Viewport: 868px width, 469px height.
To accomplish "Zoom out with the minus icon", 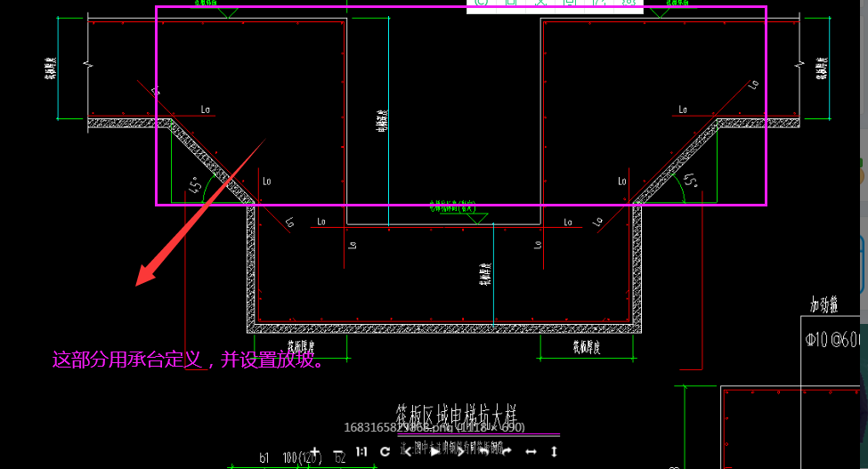I will click(x=337, y=452).
